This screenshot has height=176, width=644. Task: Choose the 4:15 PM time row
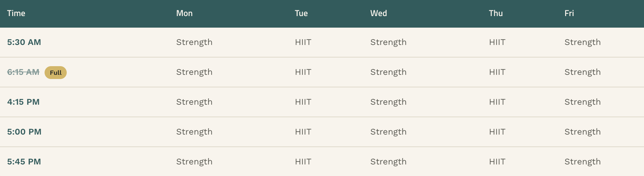(322, 102)
